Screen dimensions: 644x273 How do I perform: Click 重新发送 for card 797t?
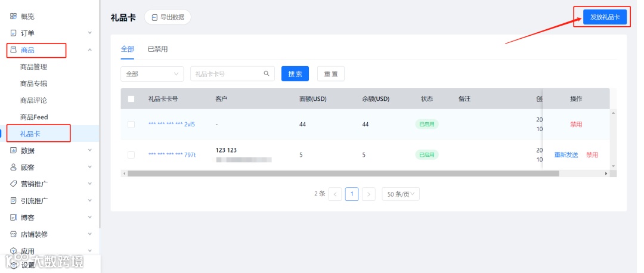click(566, 155)
